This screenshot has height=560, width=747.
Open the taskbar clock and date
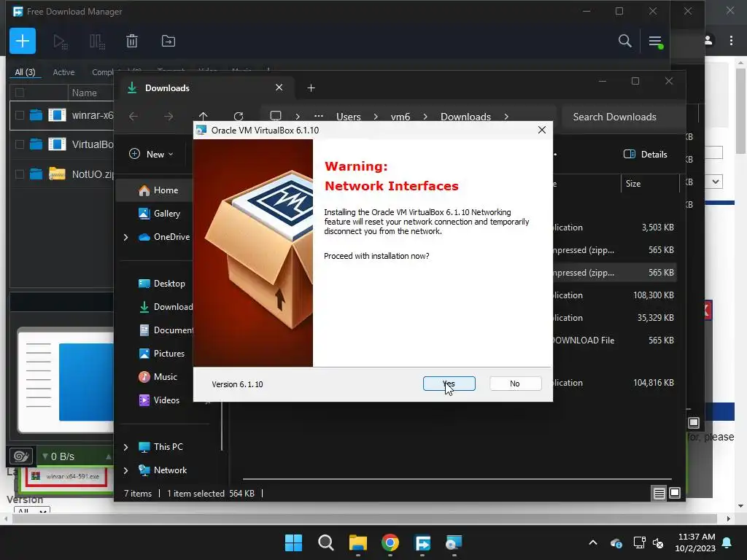click(x=695, y=542)
